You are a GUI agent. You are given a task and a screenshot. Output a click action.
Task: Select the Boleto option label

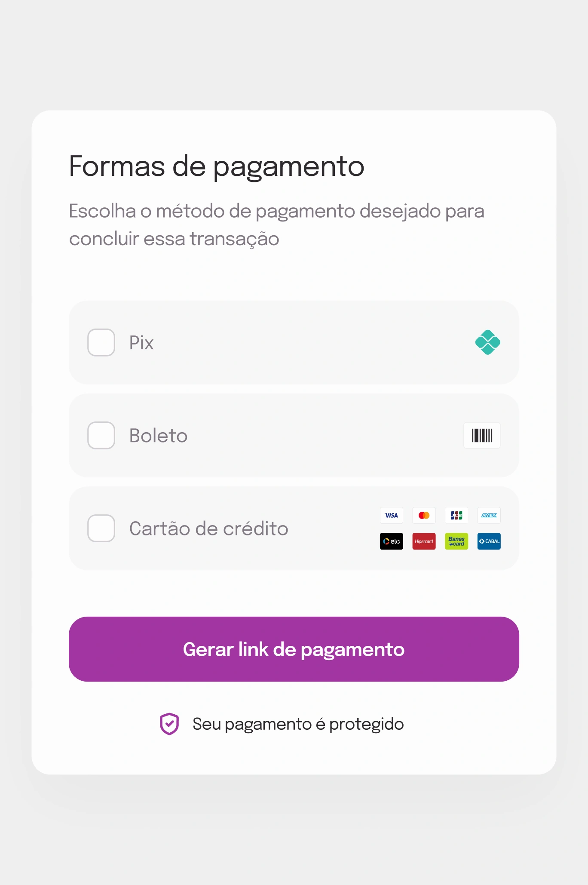tap(159, 436)
